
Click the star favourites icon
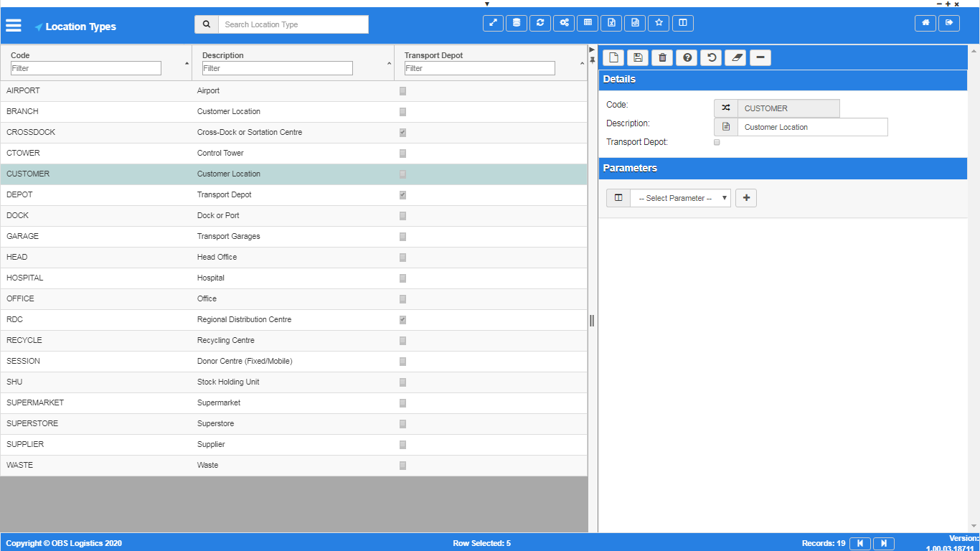(x=659, y=23)
